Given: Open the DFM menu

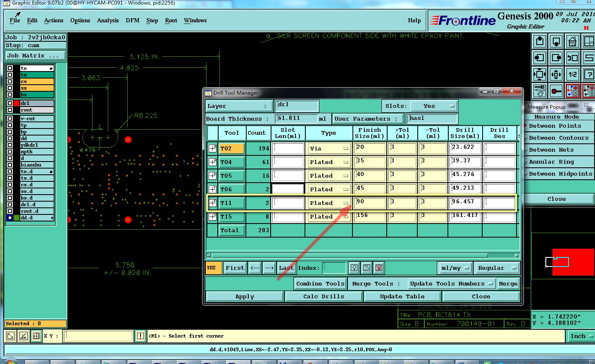Looking at the screenshot, I should click(x=132, y=20).
